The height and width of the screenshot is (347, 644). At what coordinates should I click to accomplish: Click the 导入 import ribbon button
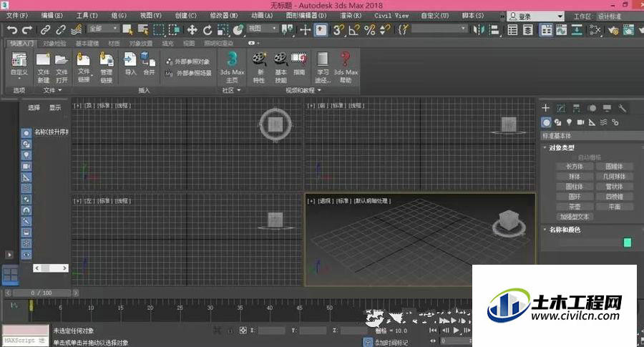130,64
